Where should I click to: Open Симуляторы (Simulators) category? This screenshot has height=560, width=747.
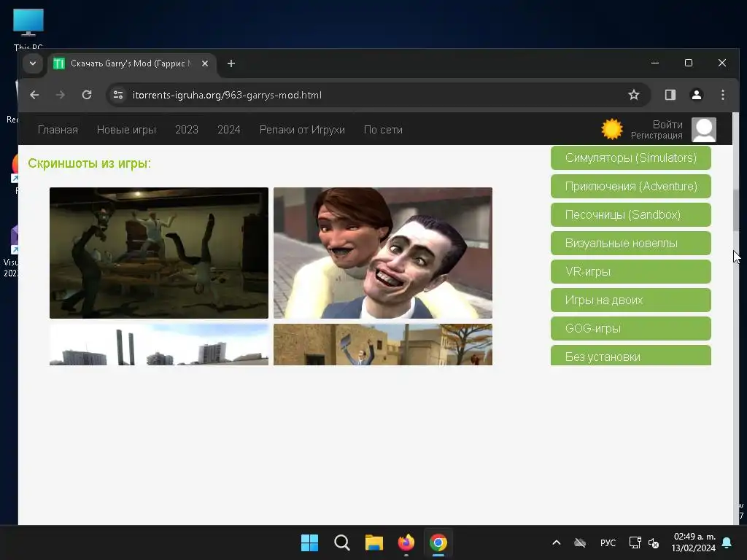point(631,157)
